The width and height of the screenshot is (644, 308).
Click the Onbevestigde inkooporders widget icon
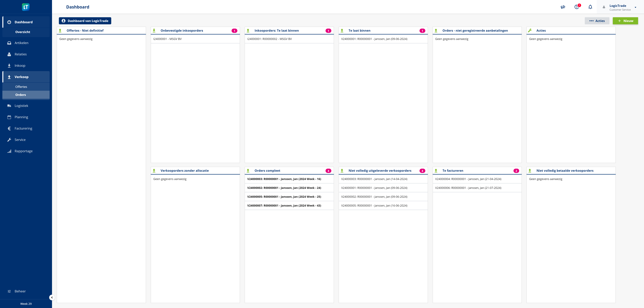click(x=154, y=30)
